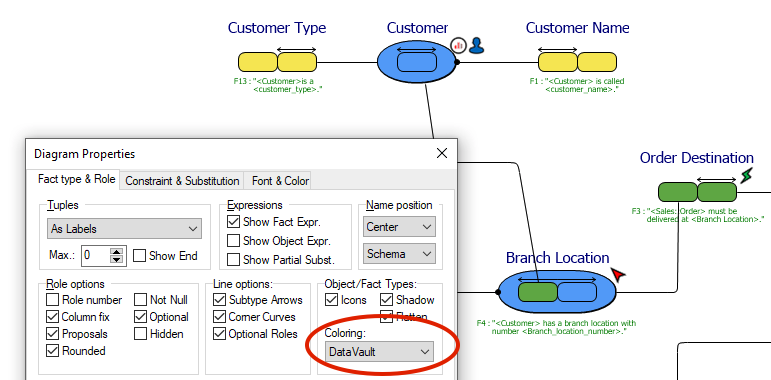Viewport: 771px width, 380px height.
Task: Open the Coloring DataVault dropdown
Action: click(x=379, y=351)
